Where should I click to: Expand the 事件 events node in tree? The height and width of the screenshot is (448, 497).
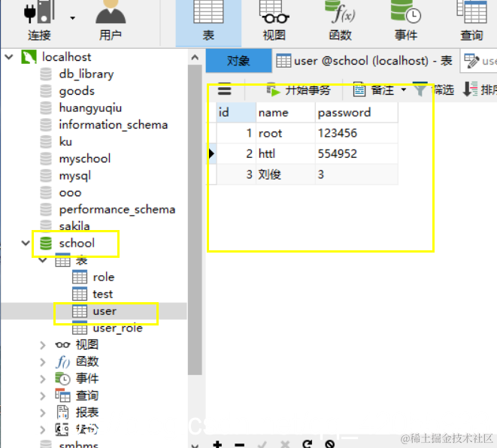pyautogui.click(x=43, y=379)
